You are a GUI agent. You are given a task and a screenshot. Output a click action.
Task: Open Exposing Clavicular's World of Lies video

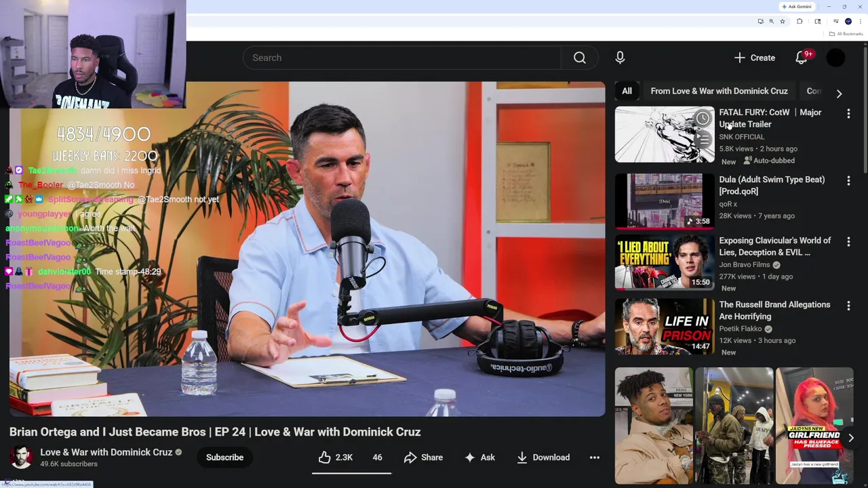tap(774, 246)
